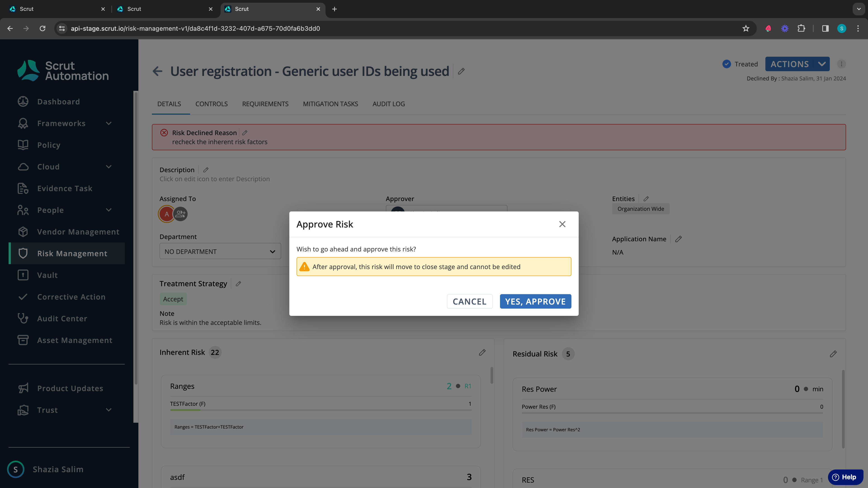Edit the Entities pencil icon
Screen dimensions: 868x488
click(646, 199)
